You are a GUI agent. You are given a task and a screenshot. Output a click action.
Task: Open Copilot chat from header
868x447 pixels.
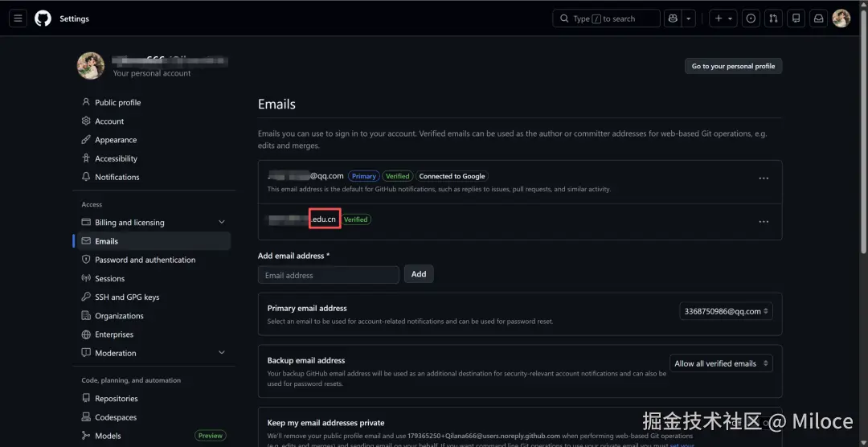coord(673,18)
